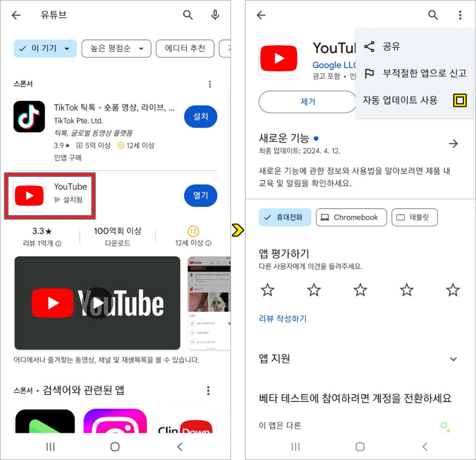Screen dimensions: 476x460
Task: Tap info icon next to 리뷰 1억개
Action: (59, 243)
